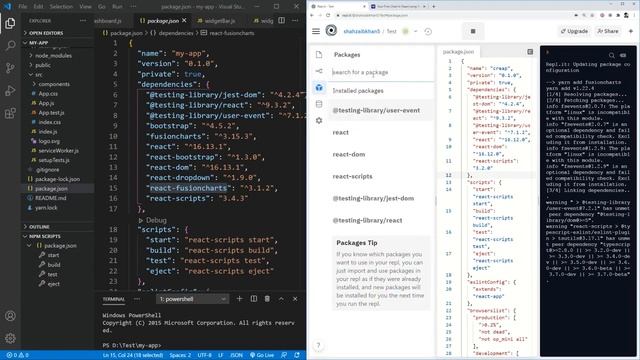Search the Repl.it console output
The image size is (640, 360).
point(611,55)
